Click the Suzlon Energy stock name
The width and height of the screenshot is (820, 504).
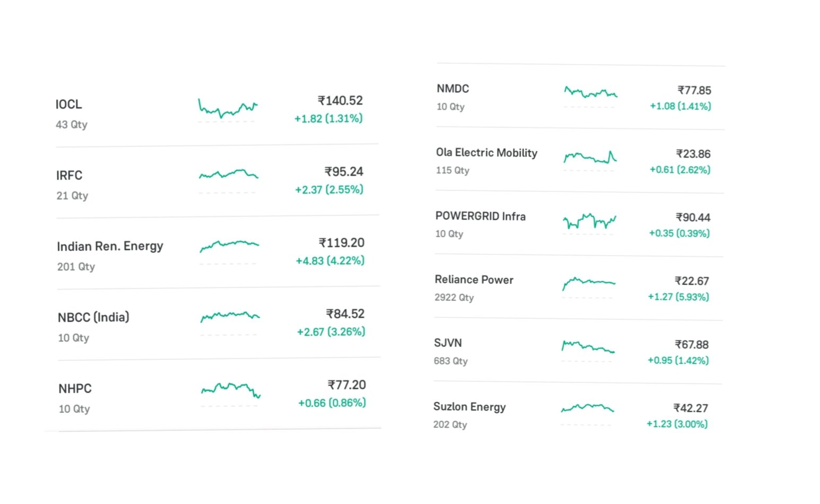pyautogui.click(x=469, y=407)
